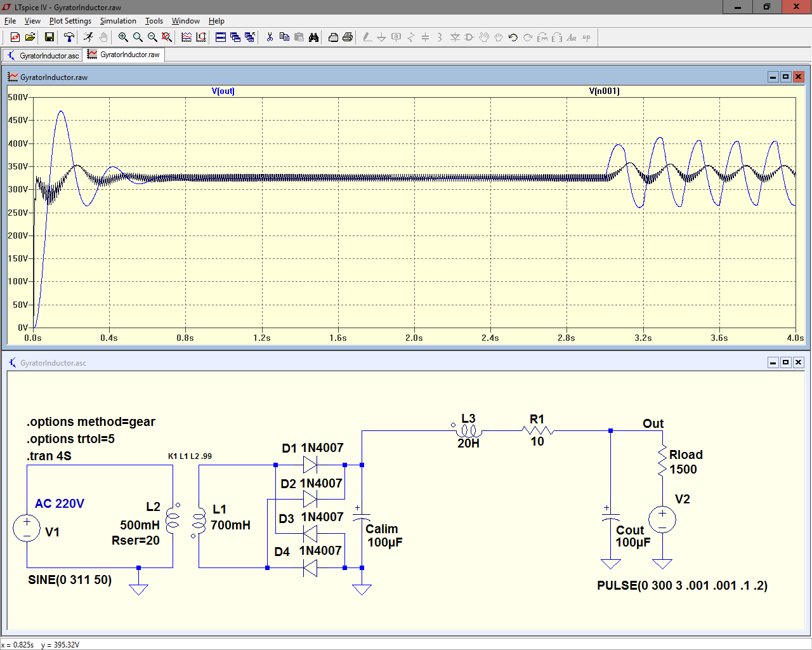Click the V(out) trace label
Viewport: 812px width, 650px height.
(x=223, y=91)
